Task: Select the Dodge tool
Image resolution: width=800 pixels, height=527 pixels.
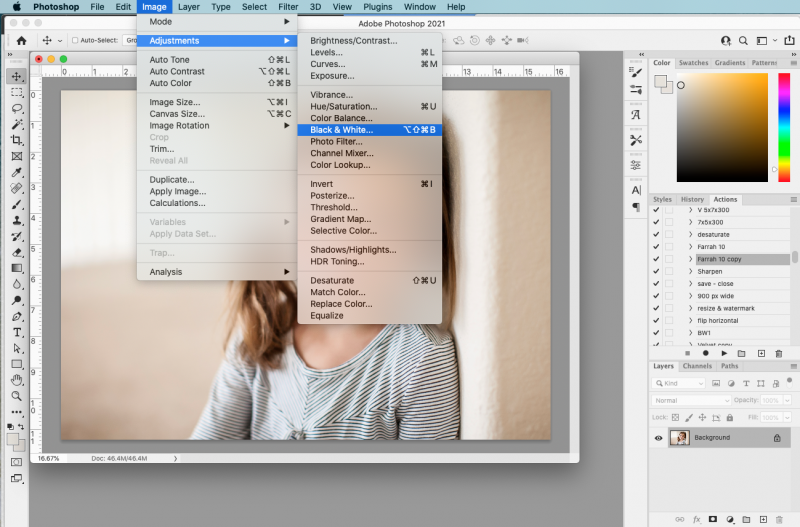Action: click(17, 300)
